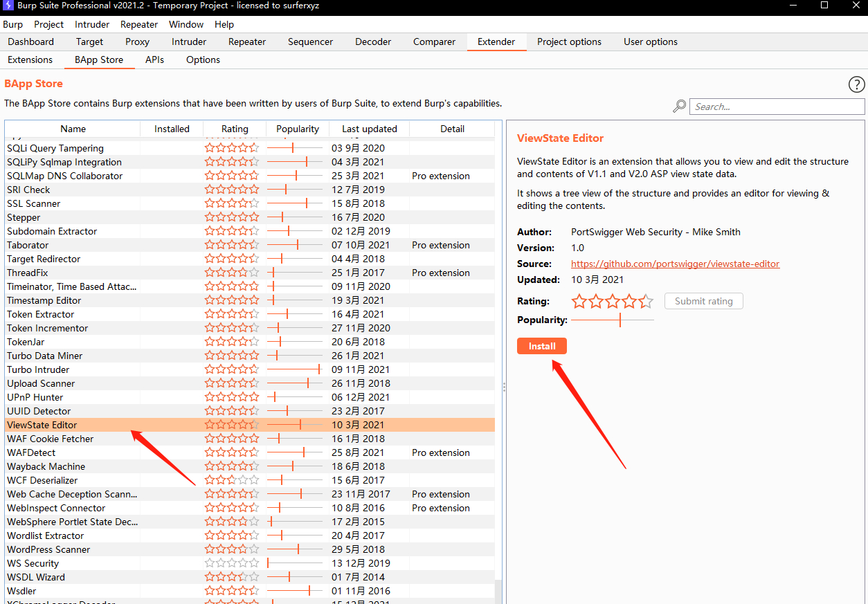Select the WCF Deserializer row
The height and width of the screenshot is (604, 868).
click(250, 480)
